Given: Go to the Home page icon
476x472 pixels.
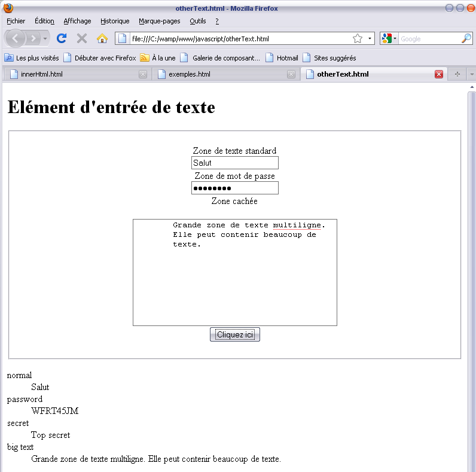Looking at the screenshot, I should [102, 39].
